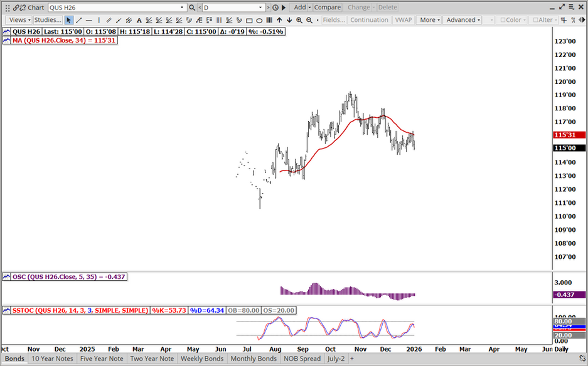Click the clock icon beside interval box
Viewport: 588px width, 366px height.
coord(275,8)
